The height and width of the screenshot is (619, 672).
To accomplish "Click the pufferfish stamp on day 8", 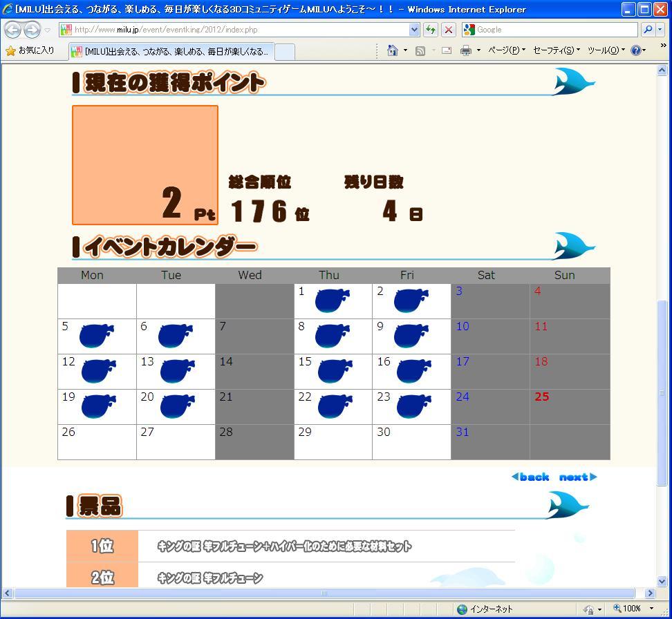I will click(x=333, y=336).
